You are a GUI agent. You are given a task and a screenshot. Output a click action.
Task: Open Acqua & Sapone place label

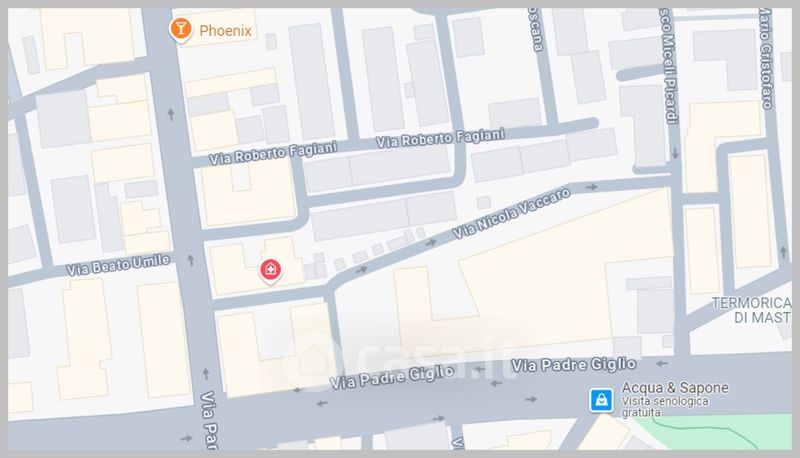(674, 388)
